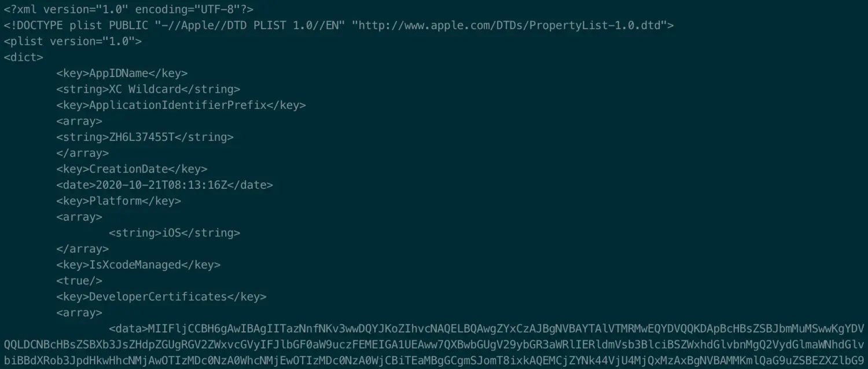Click the DeveloperCertificates key line
Viewport: 868px width, 369px height.
tap(161, 296)
